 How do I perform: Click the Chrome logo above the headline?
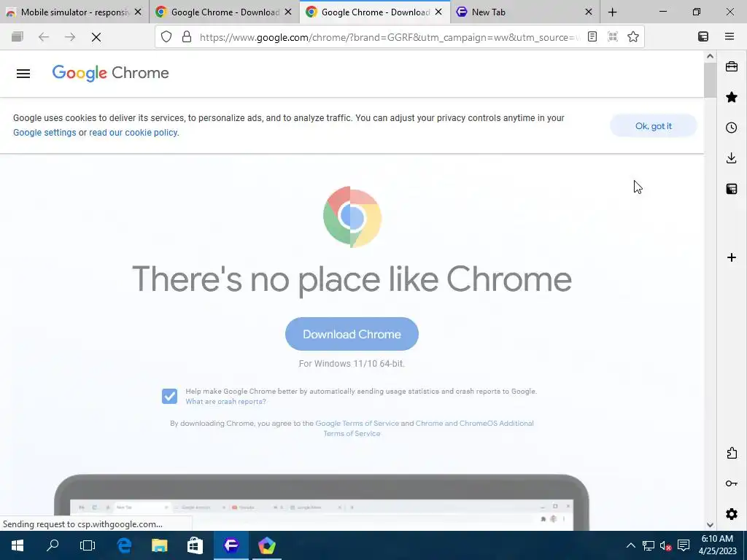(352, 217)
